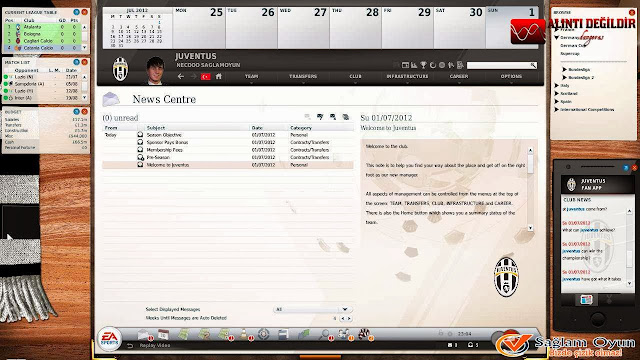Click blue help button on Match List widget
This screenshot has width=640, height=360.
point(76,62)
